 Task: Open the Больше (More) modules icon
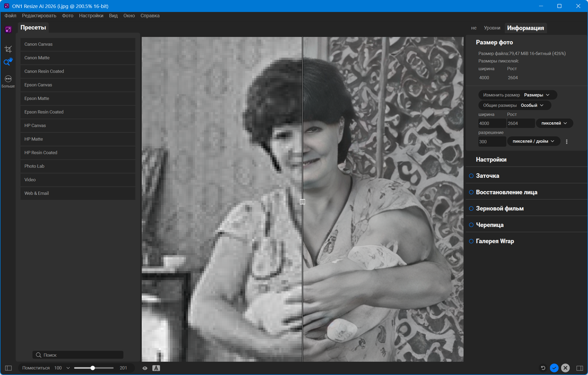[8, 79]
